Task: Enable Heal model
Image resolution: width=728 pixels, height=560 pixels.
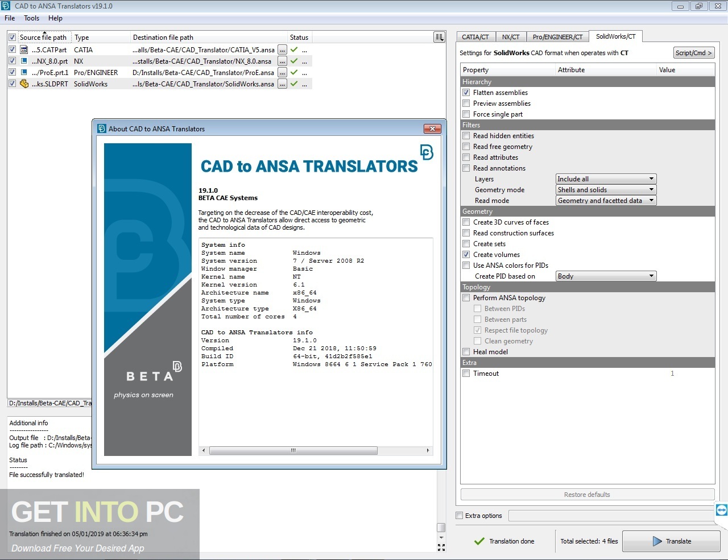Action: pyautogui.click(x=466, y=352)
